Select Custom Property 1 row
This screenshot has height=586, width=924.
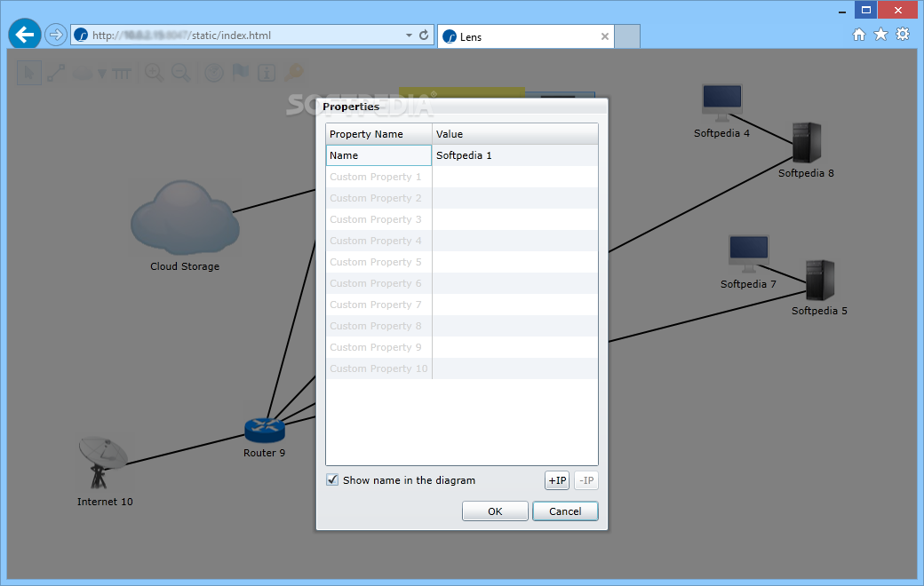[462, 177]
